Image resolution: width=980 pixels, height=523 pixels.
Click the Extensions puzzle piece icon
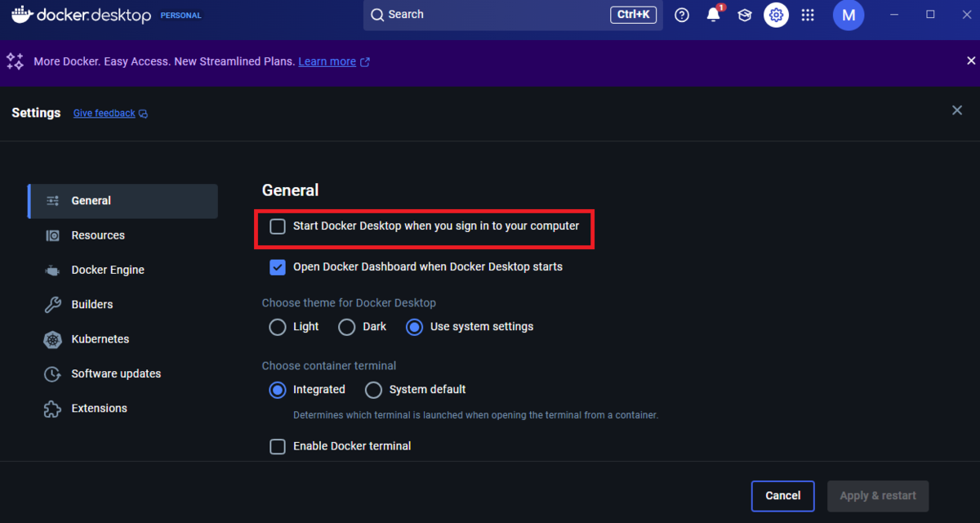point(52,409)
